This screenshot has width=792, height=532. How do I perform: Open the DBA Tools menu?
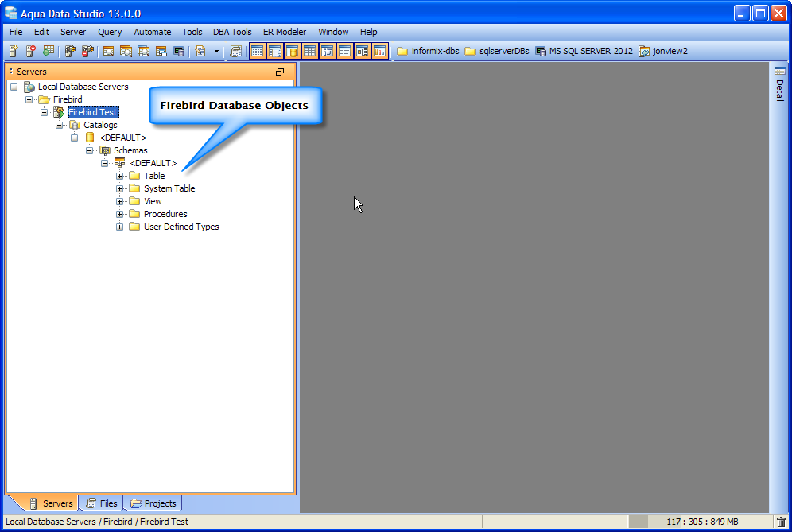[x=232, y=32]
